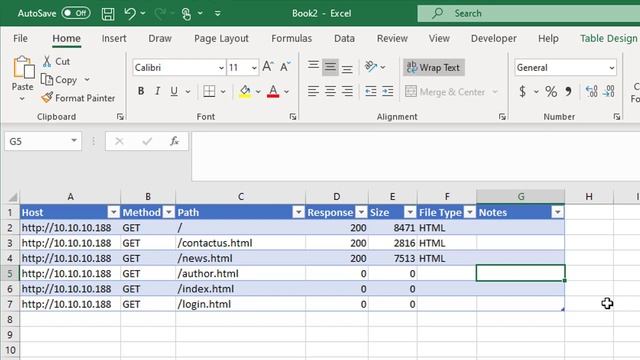Image resolution: width=640 pixels, height=360 pixels.
Task: Open the font size dropdown
Action: 254,68
